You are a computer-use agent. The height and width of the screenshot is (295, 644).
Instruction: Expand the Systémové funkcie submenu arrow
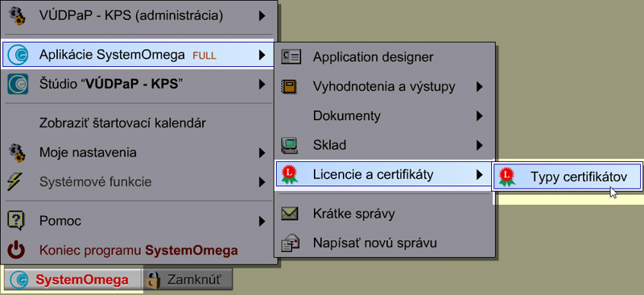click(262, 181)
